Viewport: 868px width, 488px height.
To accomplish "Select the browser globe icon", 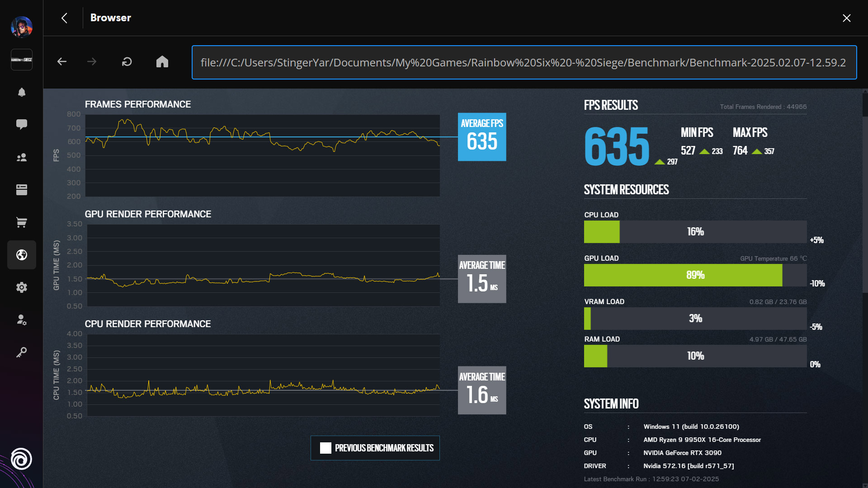I will point(21,255).
